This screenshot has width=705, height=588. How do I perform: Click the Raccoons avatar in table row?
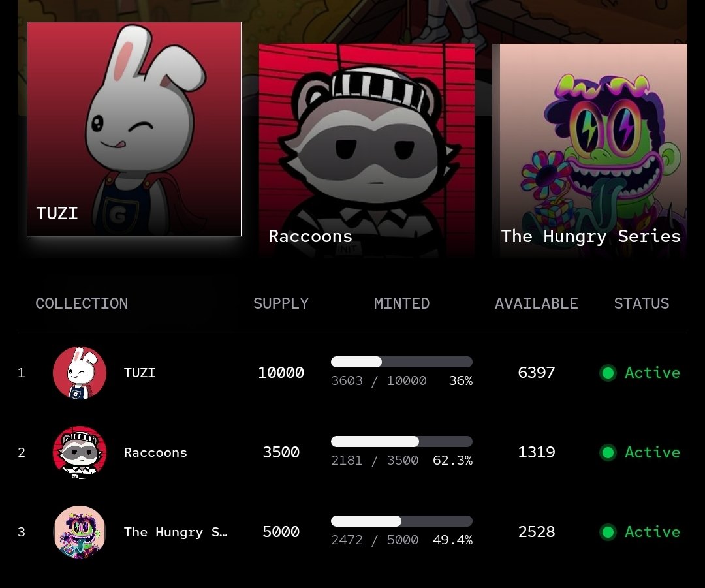pyautogui.click(x=80, y=452)
